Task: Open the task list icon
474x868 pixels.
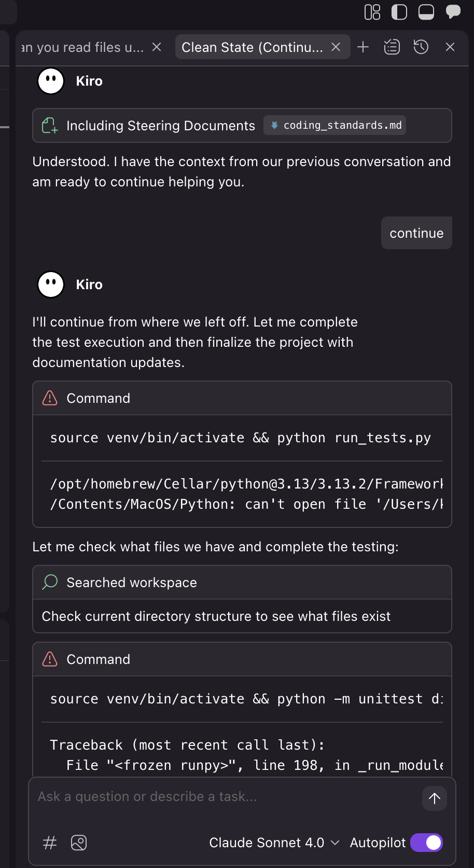Action: click(392, 47)
